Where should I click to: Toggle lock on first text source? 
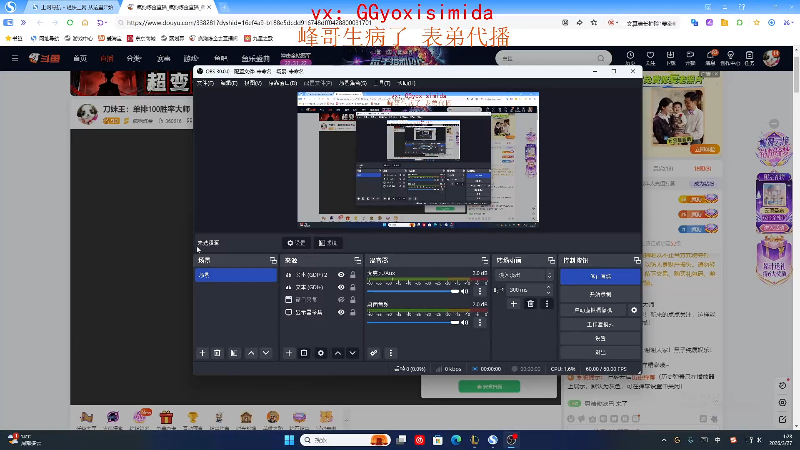(x=353, y=274)
